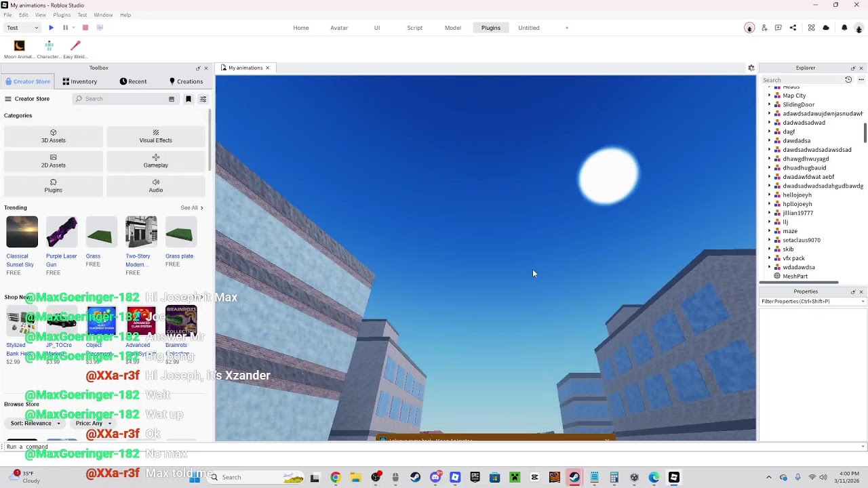Open Roblox Studio from the taskbar
The image size is (868, 488).
tap(673, 477)
